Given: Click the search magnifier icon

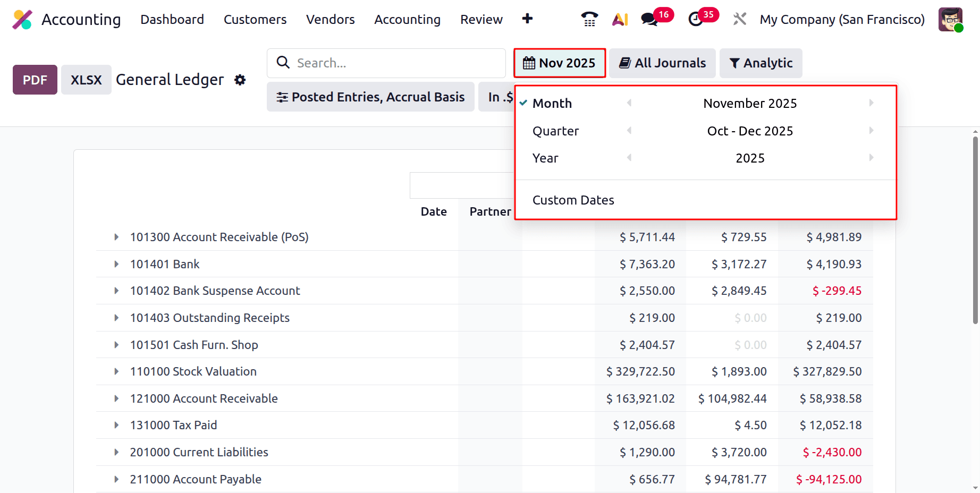Looking at the screenshot, I should coord(283,63).
